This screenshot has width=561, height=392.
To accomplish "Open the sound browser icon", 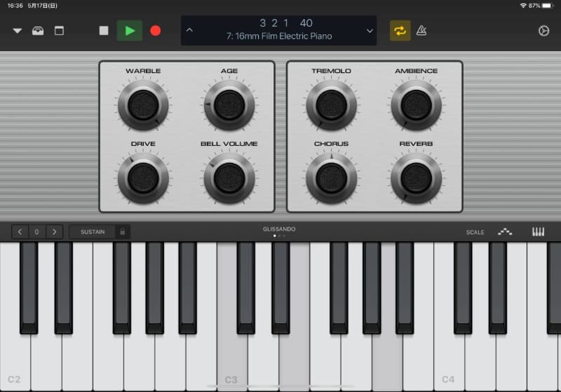I will click(x=38, y=31).
